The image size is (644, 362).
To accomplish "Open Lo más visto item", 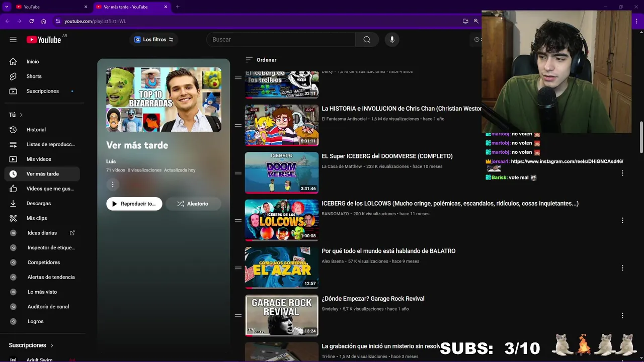I will (x=42, y=292).
